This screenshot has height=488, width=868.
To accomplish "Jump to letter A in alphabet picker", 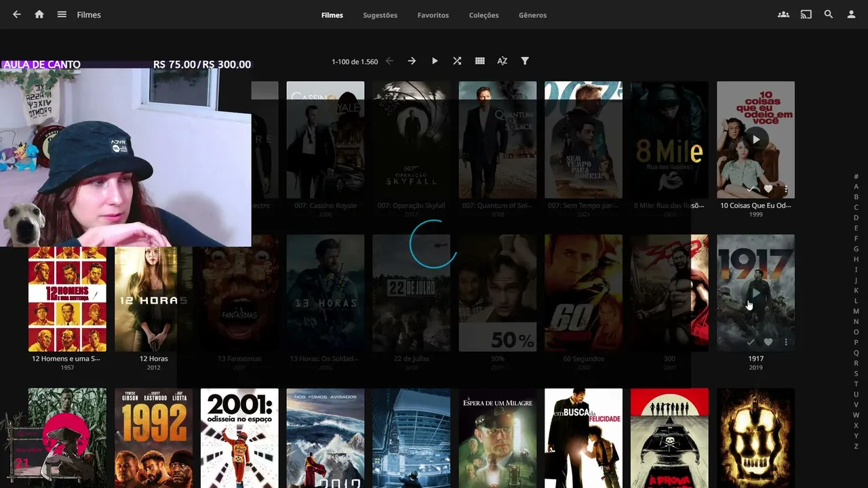I will pyautogui.click(x=856, y=186).
